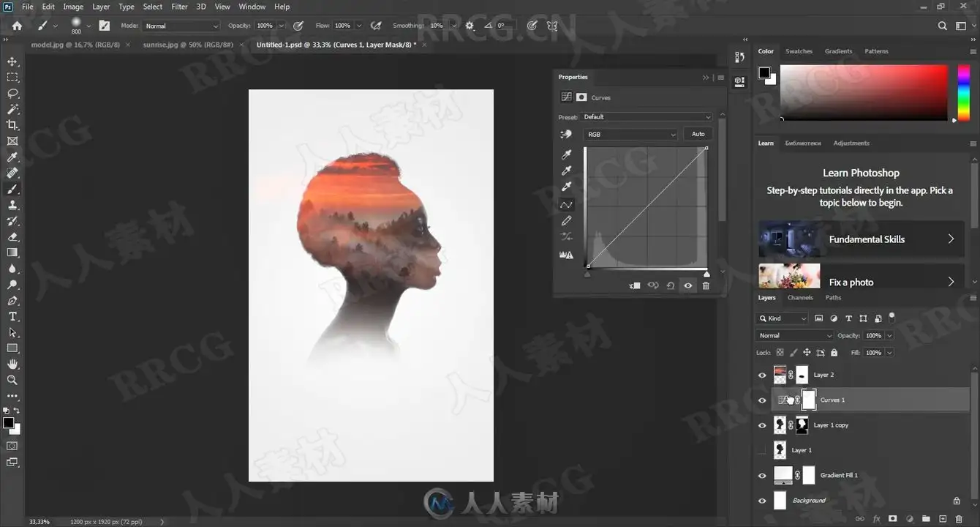The image size is (980, 527).
Task: Reset Curves adjustment to defaults
Action: (x=671, y=285)
